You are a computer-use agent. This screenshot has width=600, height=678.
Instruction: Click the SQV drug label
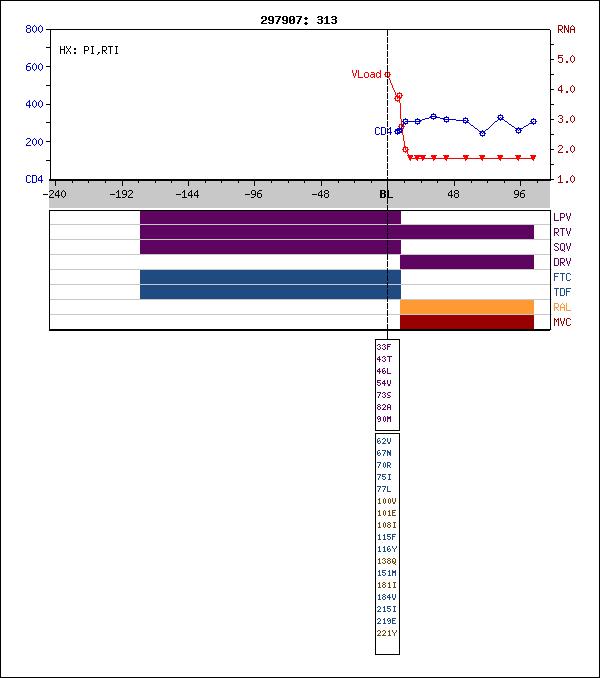pyautogui.click(x=563, y=247)
